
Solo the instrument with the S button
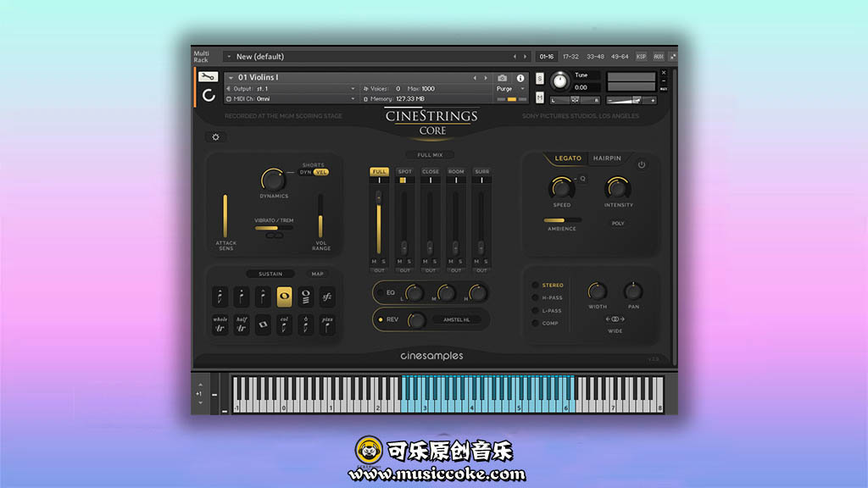540,79
